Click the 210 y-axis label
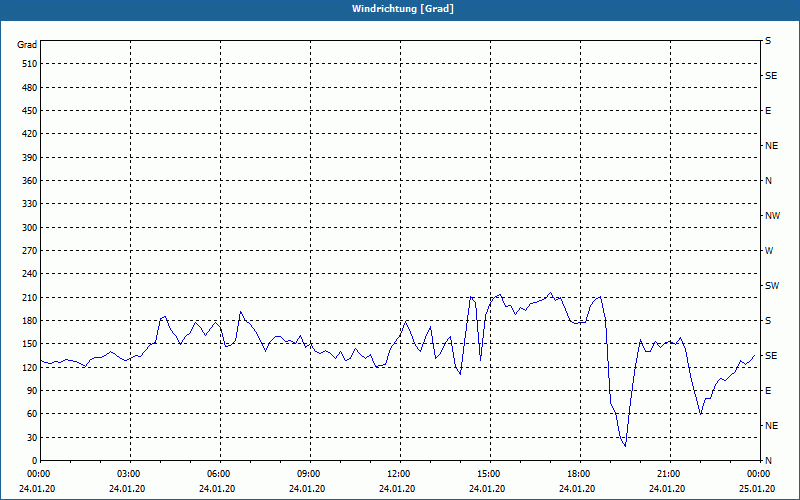This screenshot has width=800, height=500. click(x=30, y=297)
